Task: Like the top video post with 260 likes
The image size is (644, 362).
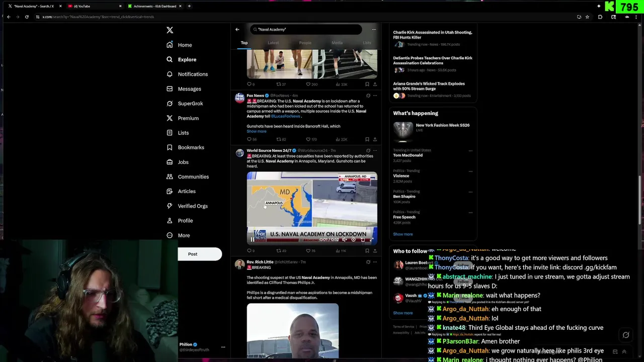Action: click(308, 84)
